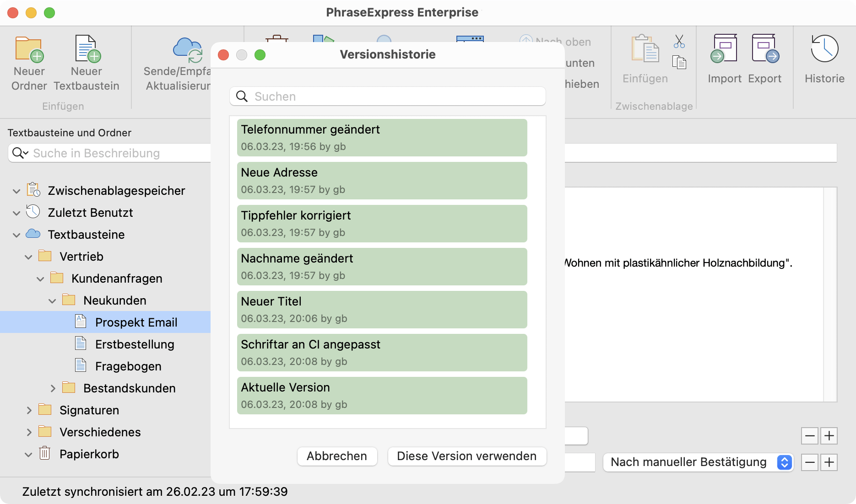
Task: Click the copy documents icon
Action: tap(679, 62)
